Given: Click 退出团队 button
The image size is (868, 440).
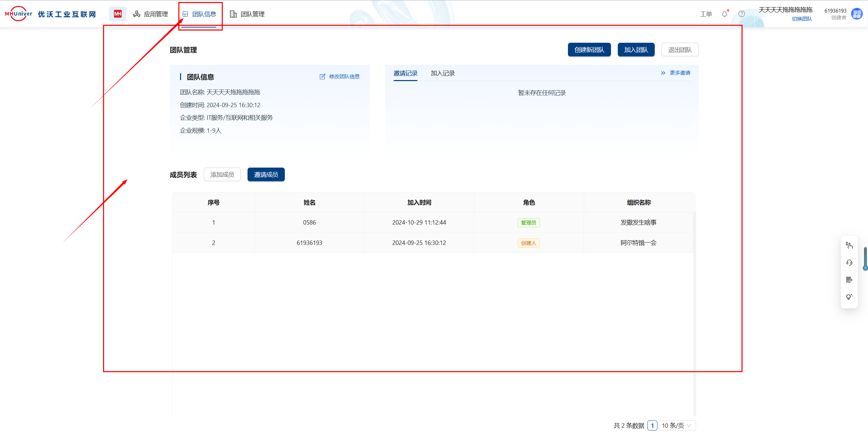Looking at the screenshot, I should 679,50.
